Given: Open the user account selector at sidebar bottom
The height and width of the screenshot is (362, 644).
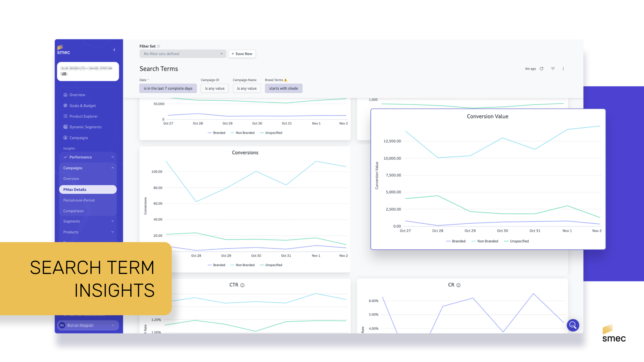Looking at the screenshot, I should (x=88, y=325).
